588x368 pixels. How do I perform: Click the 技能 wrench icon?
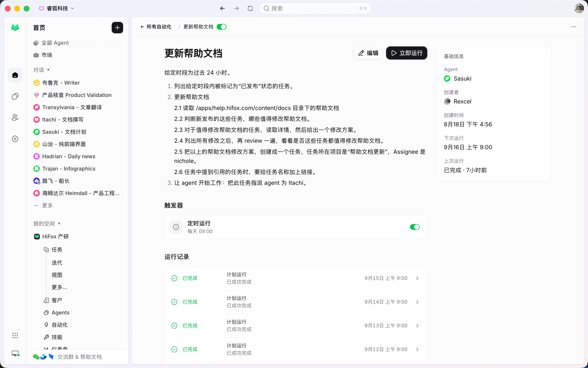pos(46,337)
